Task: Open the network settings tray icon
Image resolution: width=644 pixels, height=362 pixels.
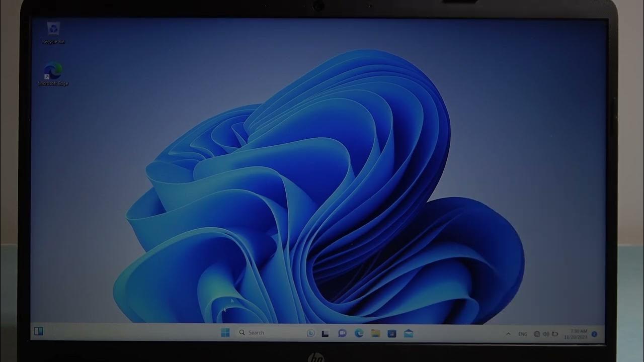Action: point(537,332)
